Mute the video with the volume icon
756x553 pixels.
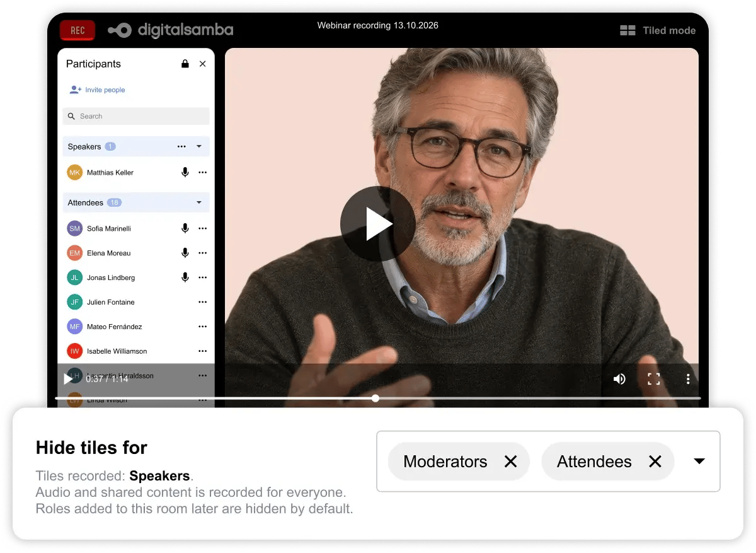click(x=619, y=379)
